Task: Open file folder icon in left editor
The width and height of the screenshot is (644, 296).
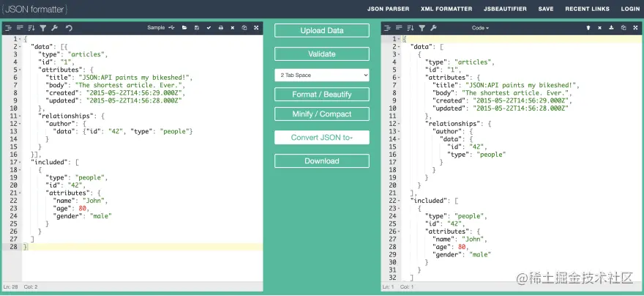Action: pyautogui.click(x=184, y=28)
